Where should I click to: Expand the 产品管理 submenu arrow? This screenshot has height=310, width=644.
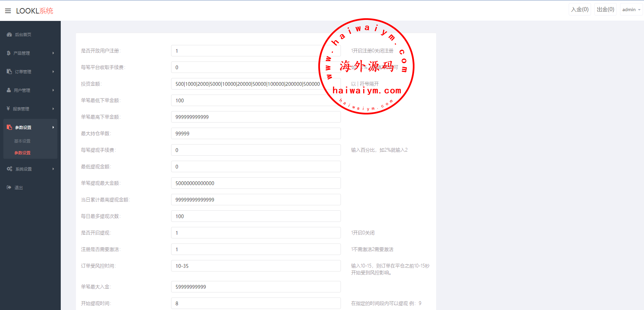point(53,53)
